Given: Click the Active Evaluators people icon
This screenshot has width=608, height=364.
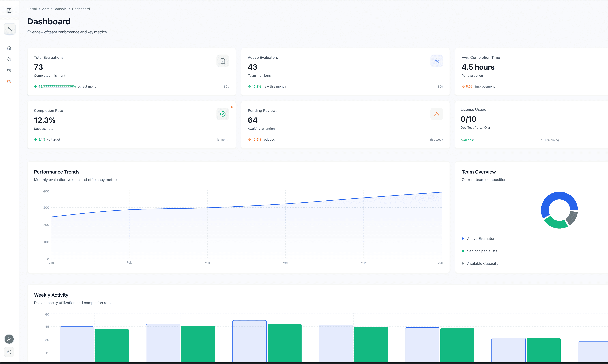Looking at the screenshot, I should coord(437,61).
